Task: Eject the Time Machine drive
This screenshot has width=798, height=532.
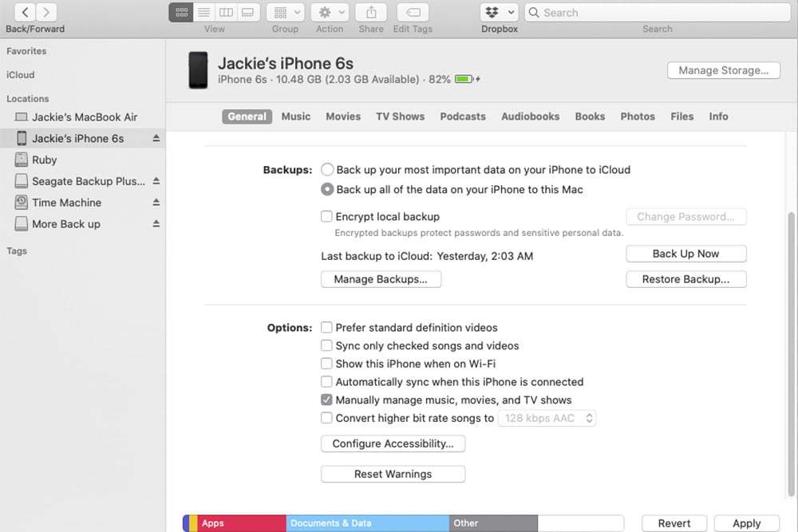Action: coord(156,203)
